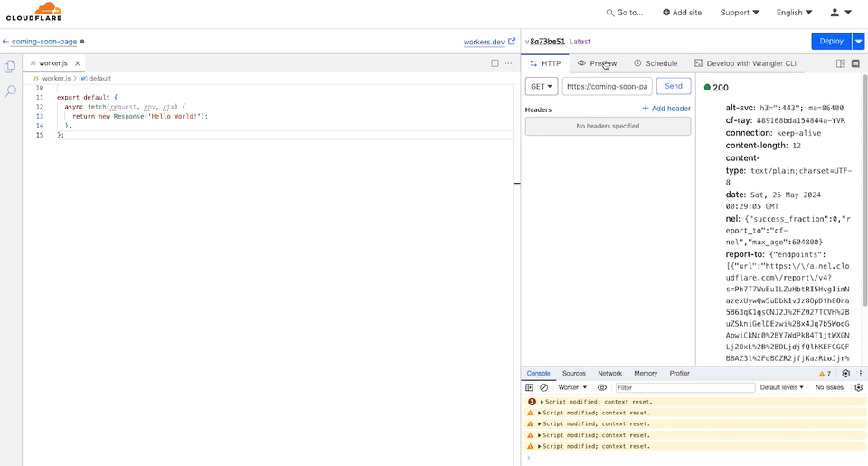Click the console prompt chevron
Viewport: 868px width, 466px height.
tap(529, 458)
